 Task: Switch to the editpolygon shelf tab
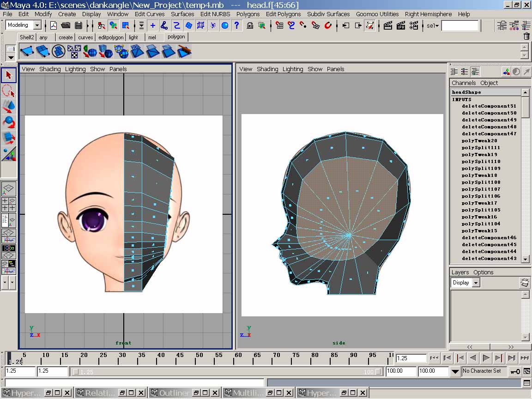111,37
